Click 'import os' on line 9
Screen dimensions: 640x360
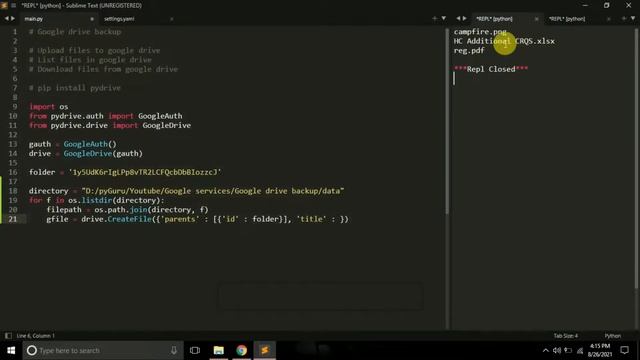(x=49, y=107)
